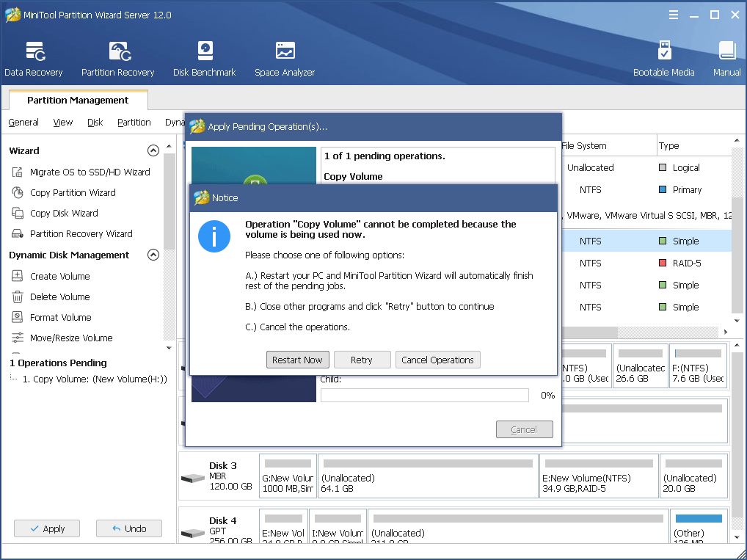This screenshot has height=560, width=747.
Task: Click the Disk 4 drive icon
Action: 193,532
